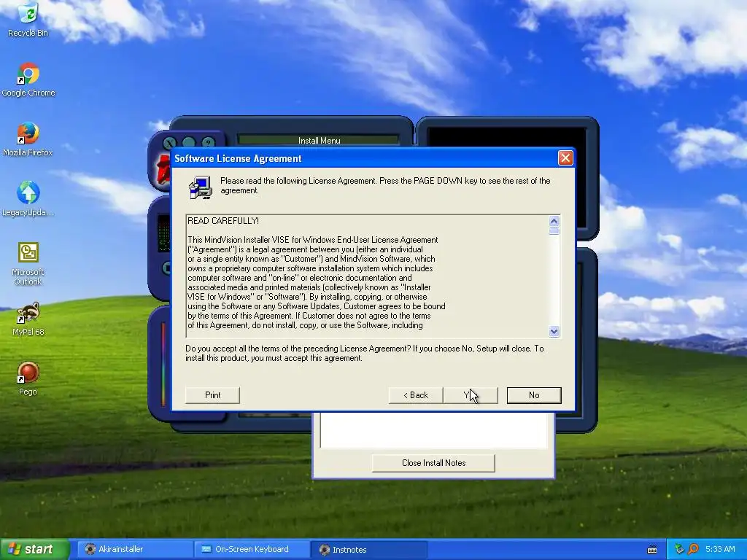Image resolution: width=747 pixels, height=560 pixels.
Task: Go back with the < Back button
Action: (x=416, y=395)
